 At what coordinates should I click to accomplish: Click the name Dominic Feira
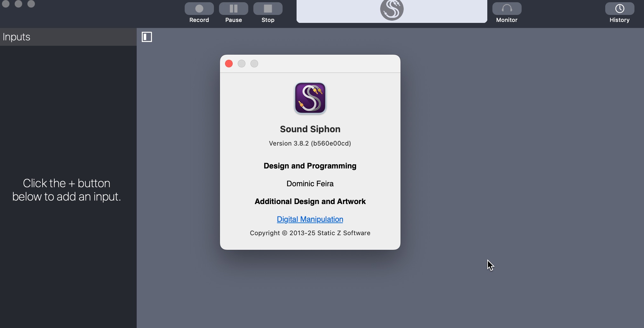[x=310, y=184]
